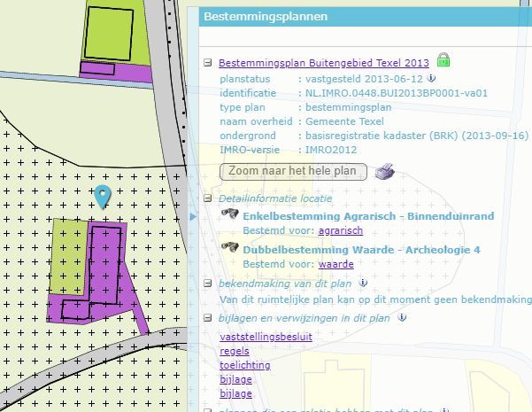
Task: Open the vaststellingsbesluit document link
Action: pyautogui.click(x=266, y=337)
